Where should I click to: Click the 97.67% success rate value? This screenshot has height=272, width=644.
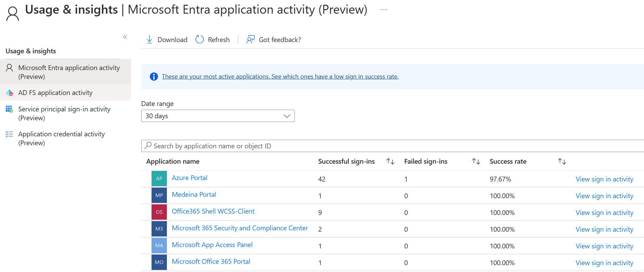coord(500,179)
